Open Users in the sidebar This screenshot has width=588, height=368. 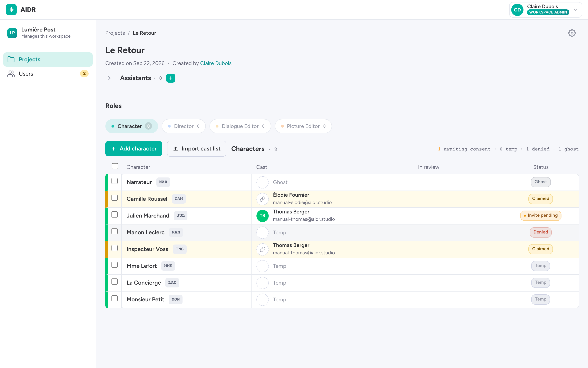(48, 74)
